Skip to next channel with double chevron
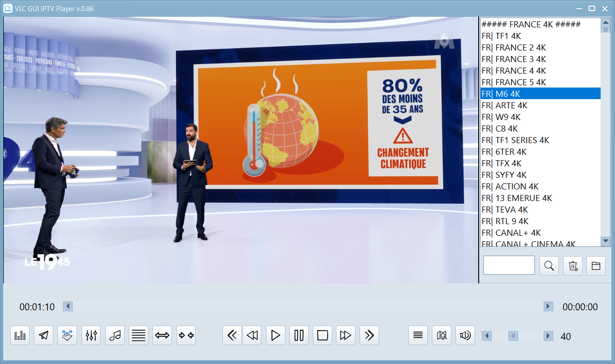The width and height of the screenshot is (615, 364). point(369,335)
